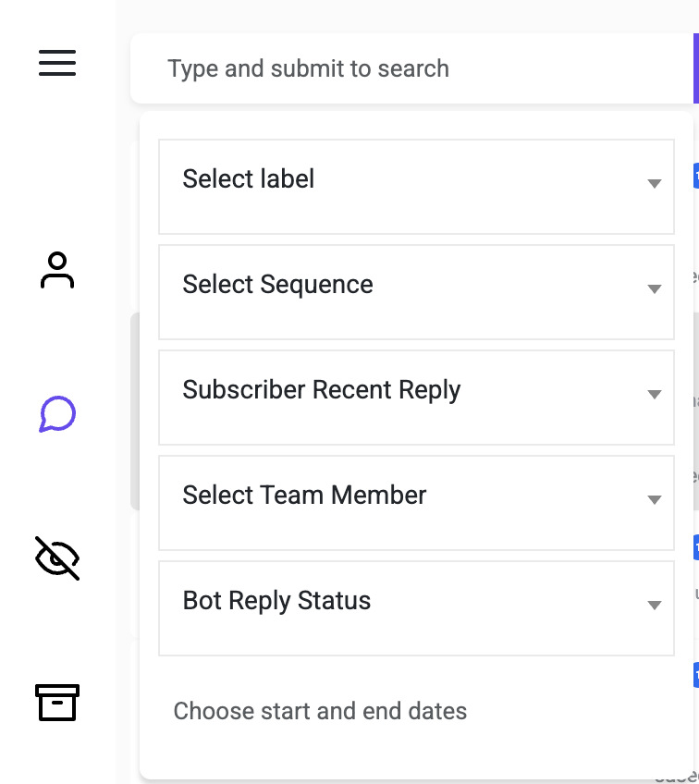Click the blue badge beside Select label

click(x=695, y=176)
